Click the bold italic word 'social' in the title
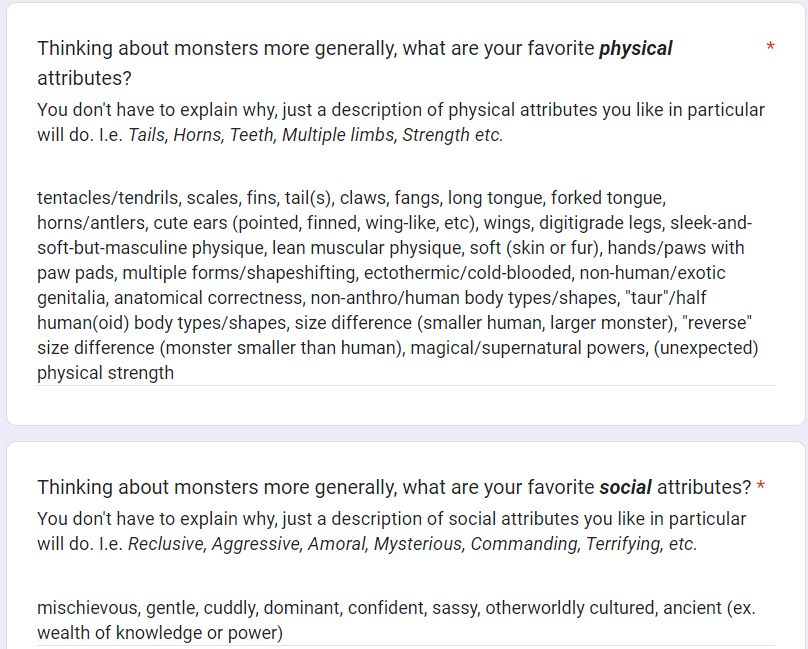The width and height of the screenshot is (808, 649). click(x=626, y=488)
